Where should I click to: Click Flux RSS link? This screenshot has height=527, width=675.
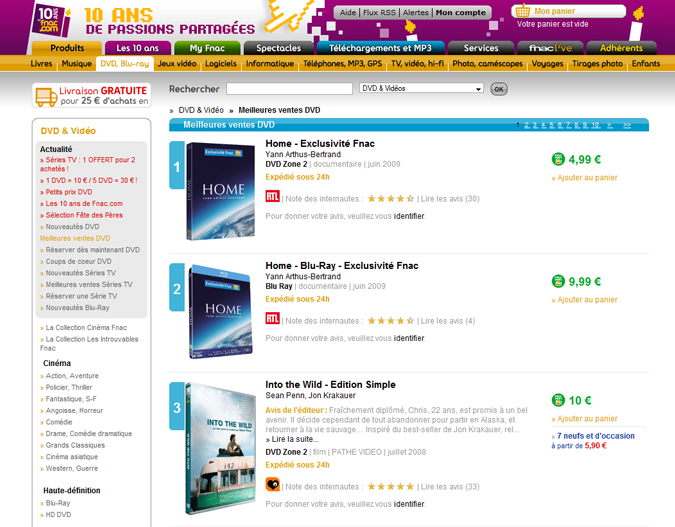(379, 12)
